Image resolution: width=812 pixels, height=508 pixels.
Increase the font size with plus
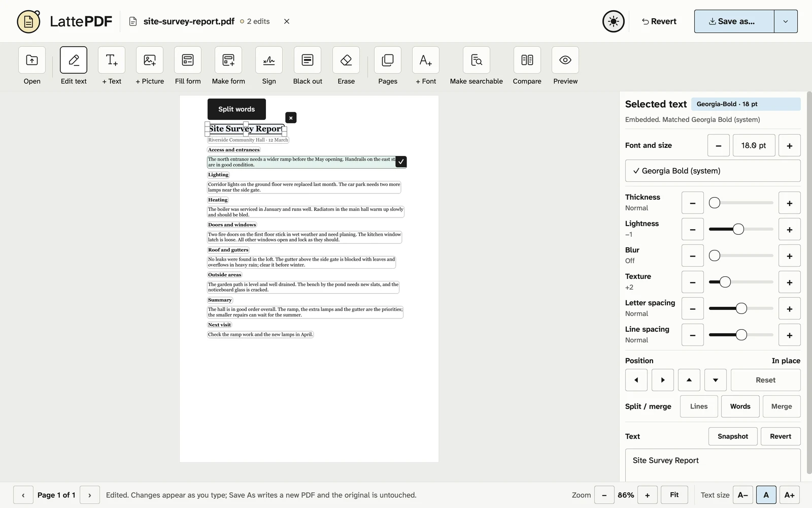pos(790,145)
